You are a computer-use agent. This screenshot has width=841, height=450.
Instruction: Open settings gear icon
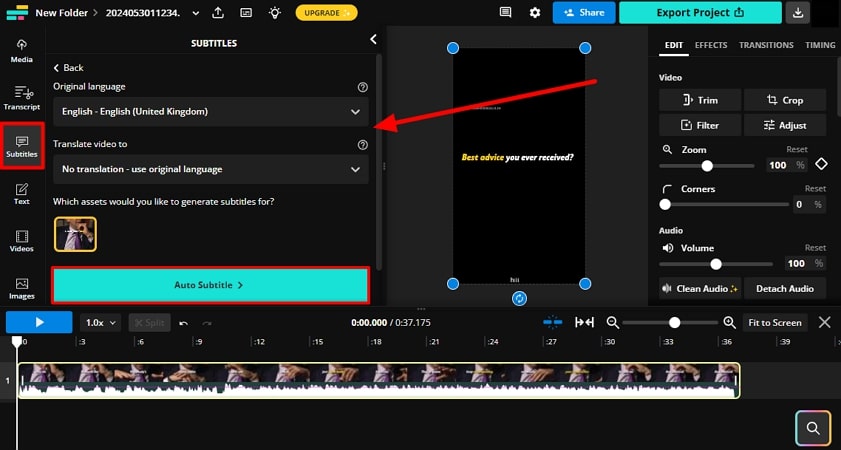tap(535, 12)
